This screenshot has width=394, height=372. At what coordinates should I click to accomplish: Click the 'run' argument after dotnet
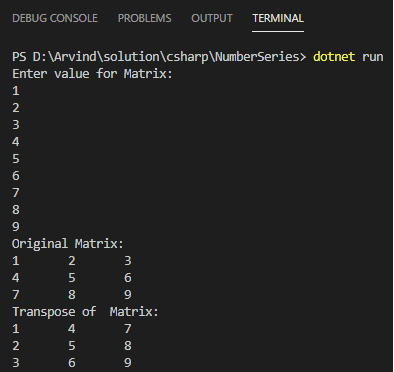[x=372, y=57]
